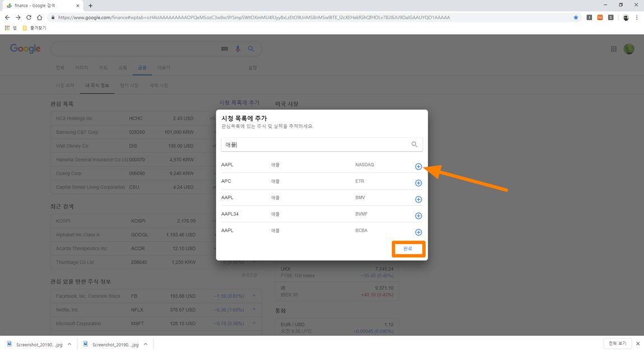Open the Google apps grid
This screenshot has height=352, width=644.
click(x=614, y=49)
